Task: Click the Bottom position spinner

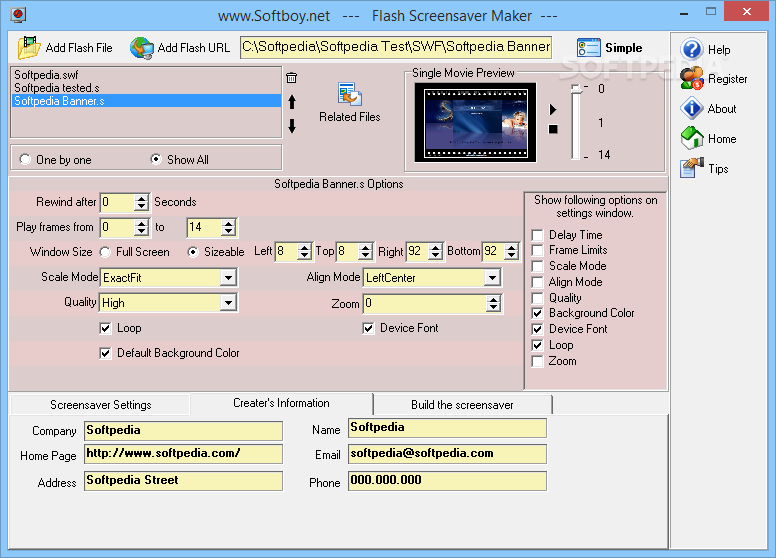Action: click(512, 251)
